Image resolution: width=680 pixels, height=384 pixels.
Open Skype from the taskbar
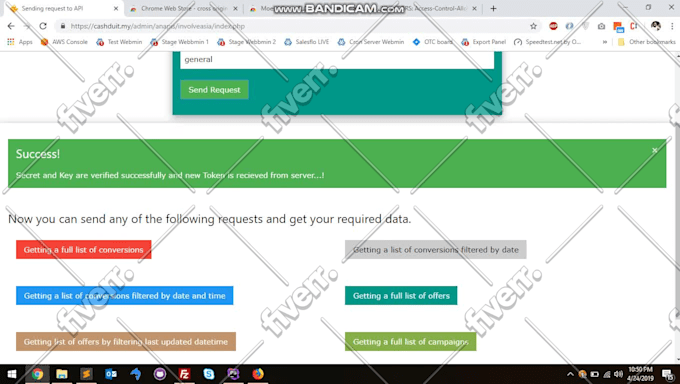(209, 374)
